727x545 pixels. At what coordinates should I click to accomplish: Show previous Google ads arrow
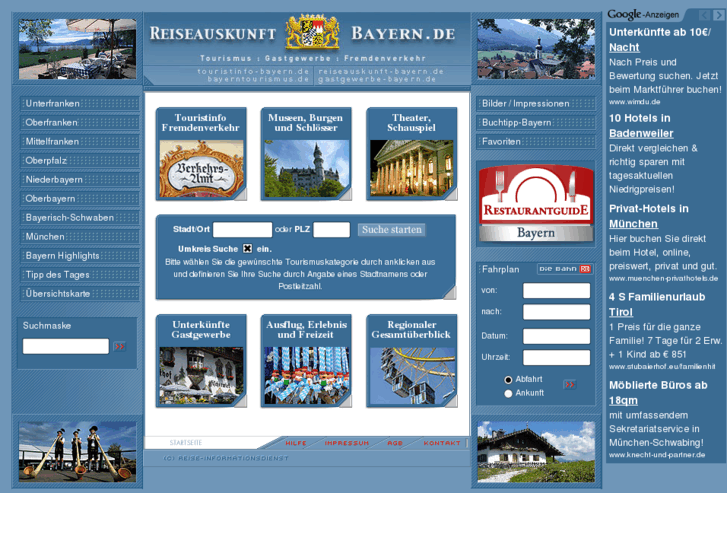point(704,15)
